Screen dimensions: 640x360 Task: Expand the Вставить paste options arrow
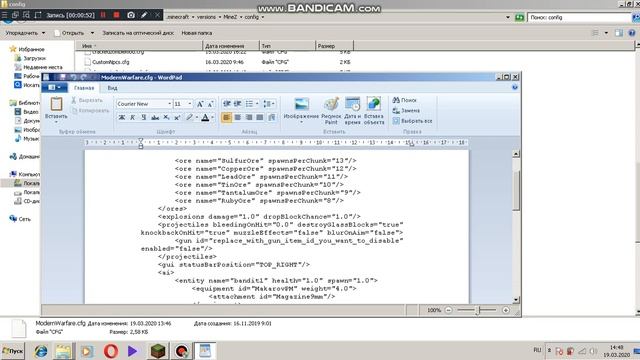pyautogui.click(x=56, y=122)
